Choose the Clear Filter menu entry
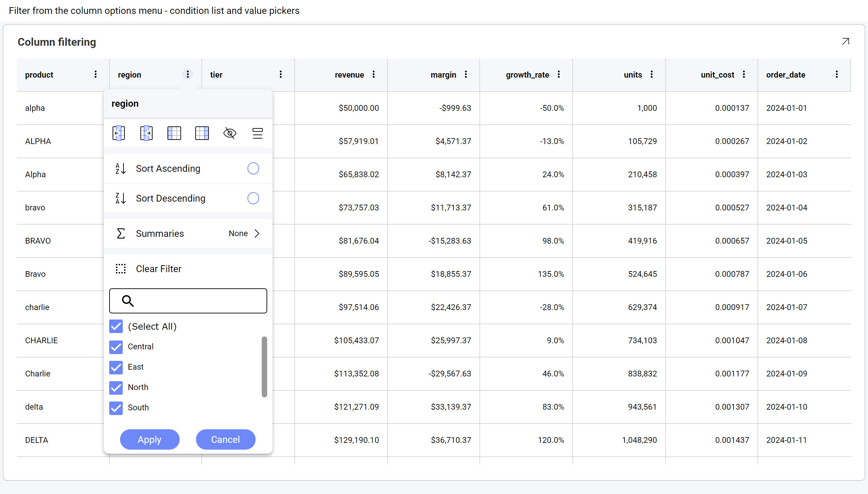The height and width of the screenshot is (494, 868). pos(188,269)
